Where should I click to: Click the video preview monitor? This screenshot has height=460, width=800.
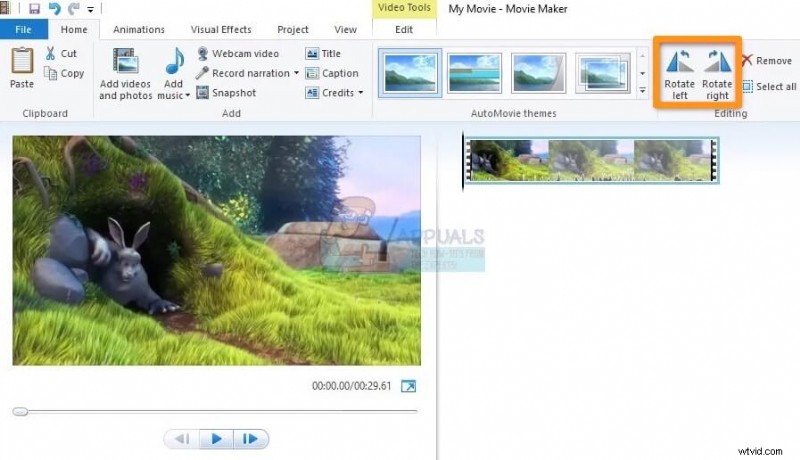tap(217, 250)
